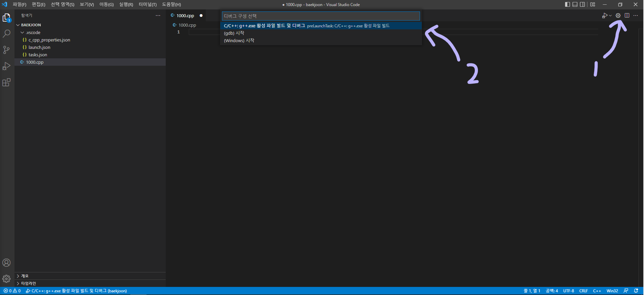Image resolution: width=644 pixels, height=295 pixels.
Task: Split the editor to the right
Action: click(x=627, y=16)
